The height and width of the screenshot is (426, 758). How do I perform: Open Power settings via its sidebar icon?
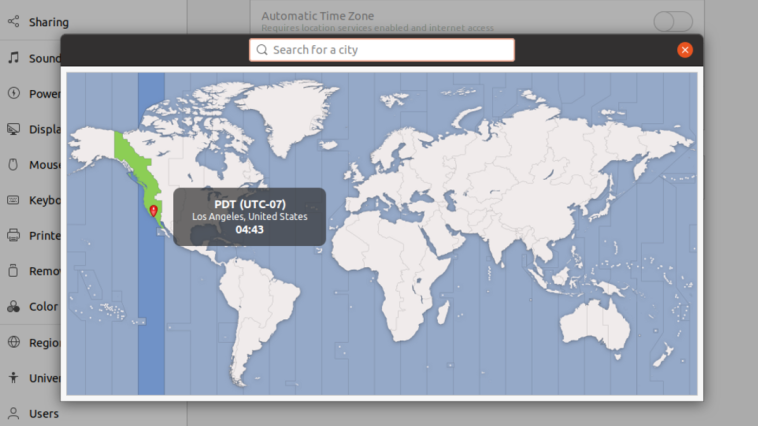tap(14, 94)
